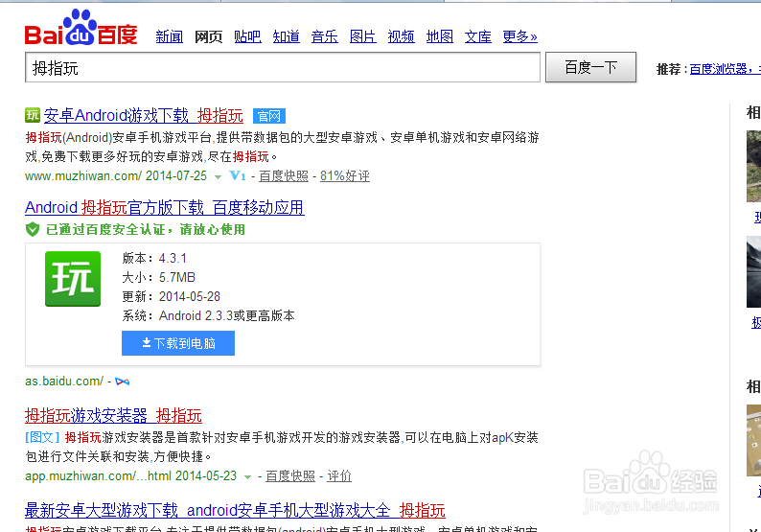Screen dimensions: 761x532
Task: Open the 音乐 tab
Action: pyautogui.click(x=325, y=36)
